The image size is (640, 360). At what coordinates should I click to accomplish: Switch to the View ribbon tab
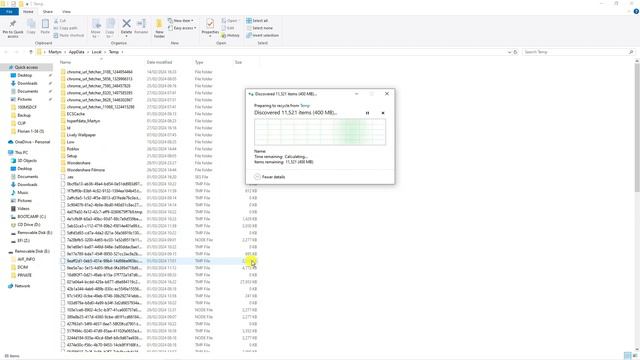[x=66, y=11]
